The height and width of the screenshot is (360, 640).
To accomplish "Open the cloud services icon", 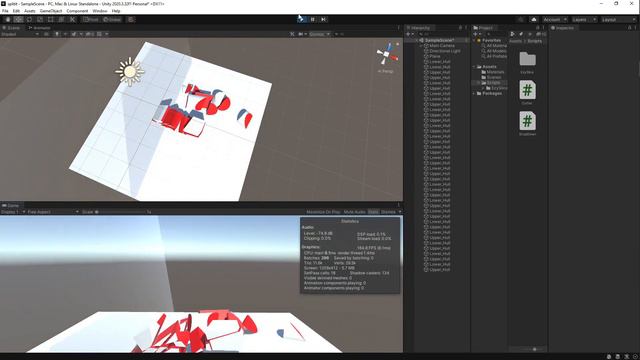I will point(533,19).
